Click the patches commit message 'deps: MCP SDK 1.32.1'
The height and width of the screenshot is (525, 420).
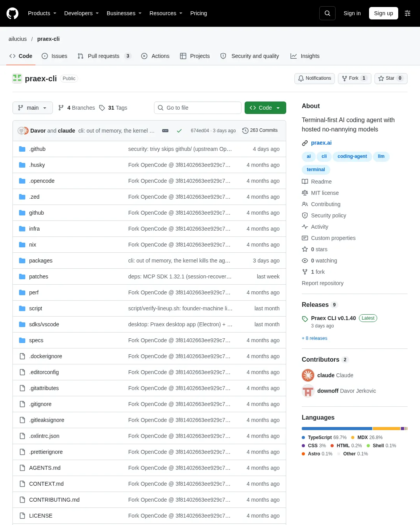180,276
